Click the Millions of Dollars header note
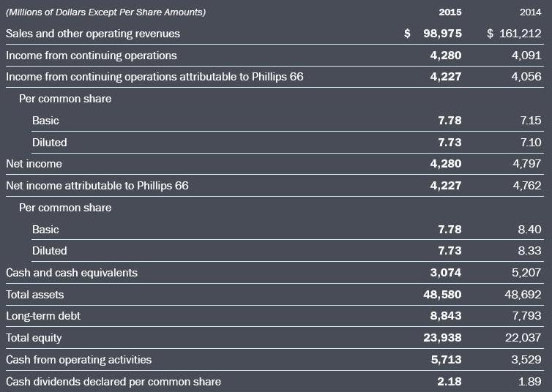This screenshot has width=552, height=392. point(105,12)
